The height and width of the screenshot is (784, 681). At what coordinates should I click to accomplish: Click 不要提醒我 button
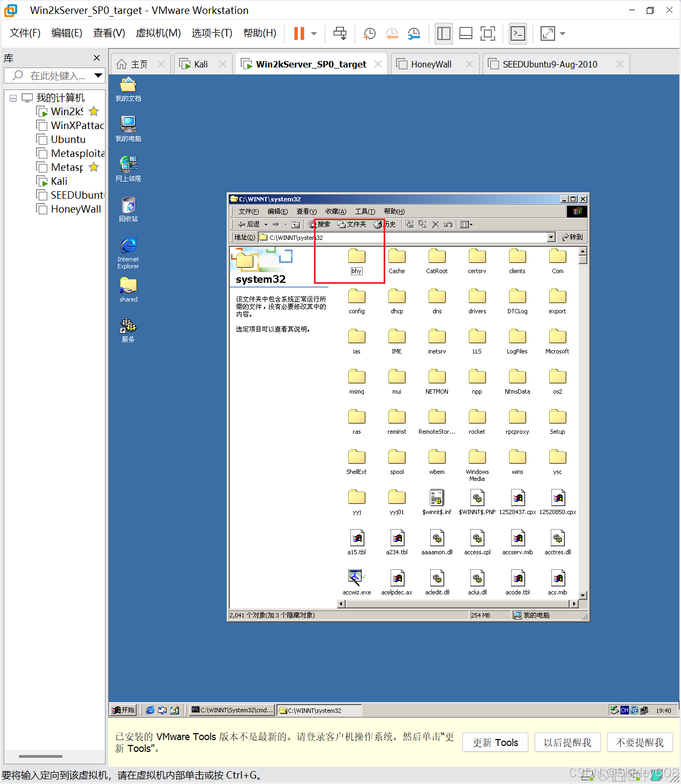click(x=640, y=742)
